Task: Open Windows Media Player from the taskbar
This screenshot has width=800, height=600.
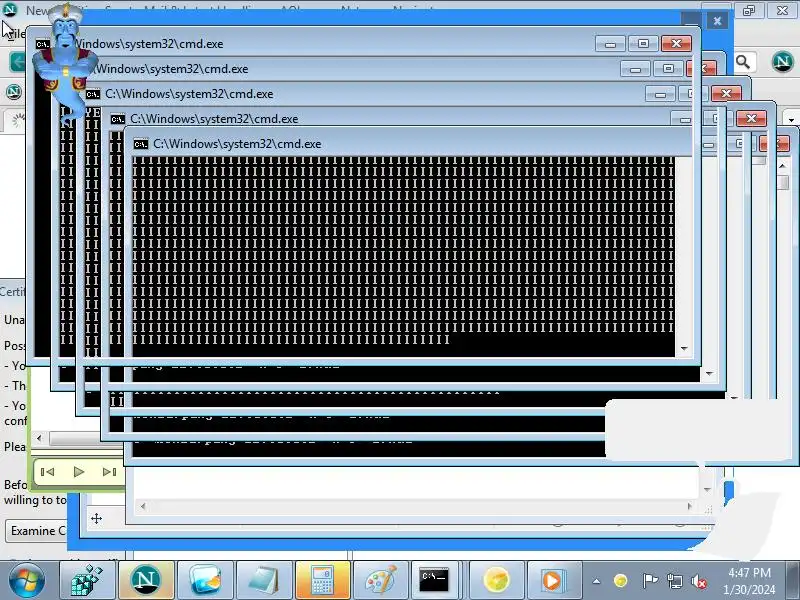Action: (x=553, y=580)
